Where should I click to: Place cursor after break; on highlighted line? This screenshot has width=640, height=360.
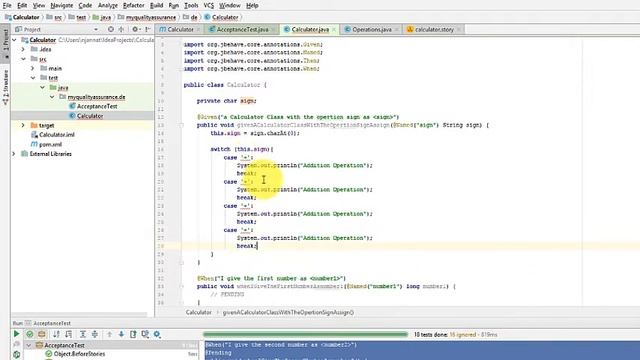(258, 246)
